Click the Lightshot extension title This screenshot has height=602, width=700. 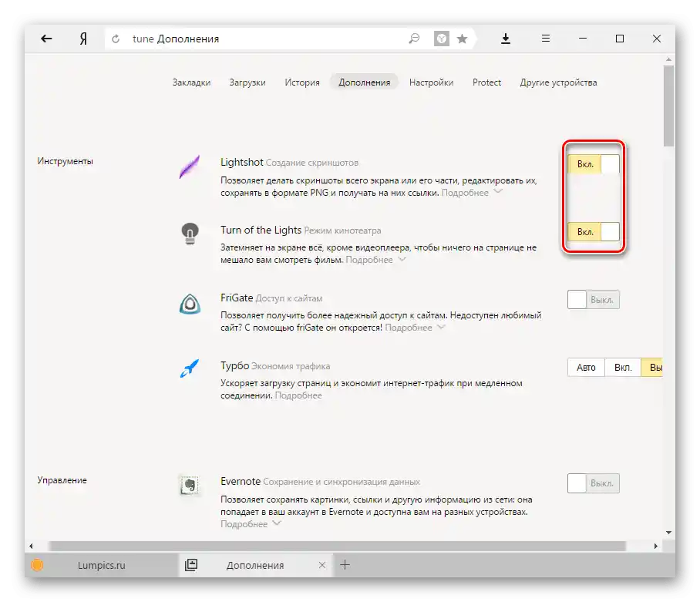tap(241, 162)
